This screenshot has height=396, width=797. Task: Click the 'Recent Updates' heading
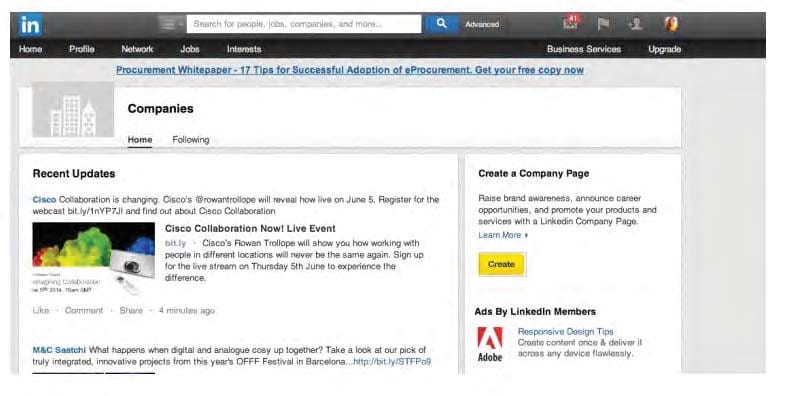[74, 174]
